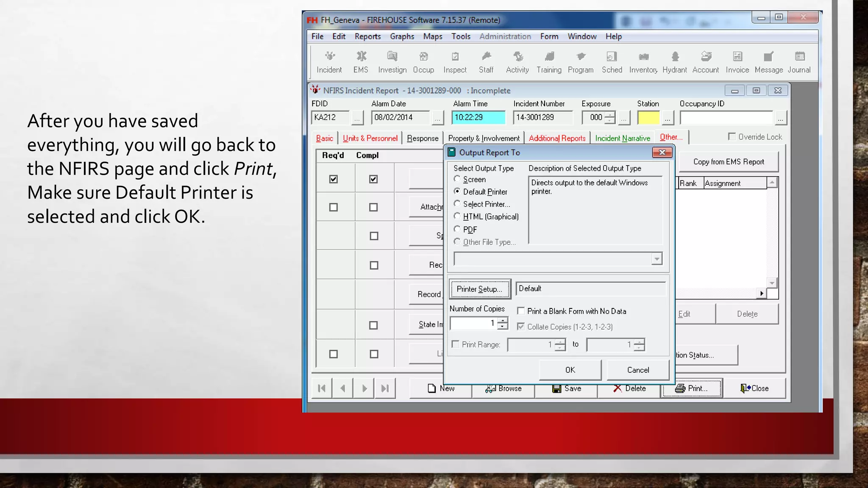Go to first record navigation arrow
The width and height of the screenshot is (868, 488).
(x=322, y=388)
